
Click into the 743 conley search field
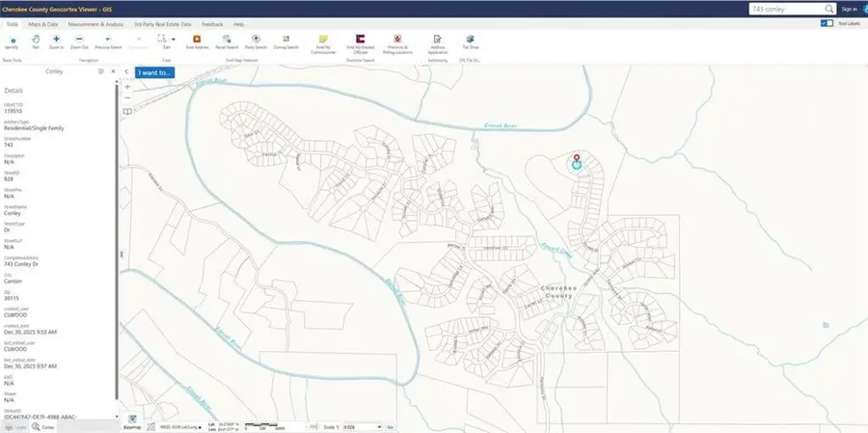(786, 9)
